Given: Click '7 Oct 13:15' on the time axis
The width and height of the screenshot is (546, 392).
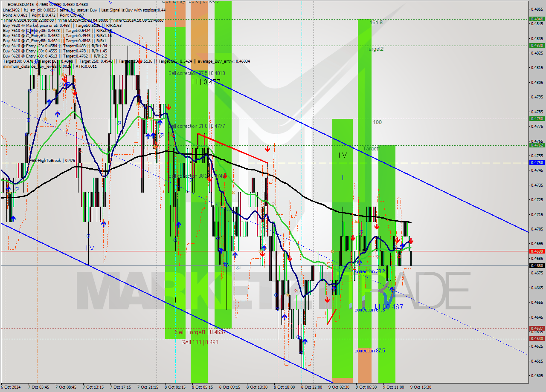Looking at the screenshot, I should 93,387.
